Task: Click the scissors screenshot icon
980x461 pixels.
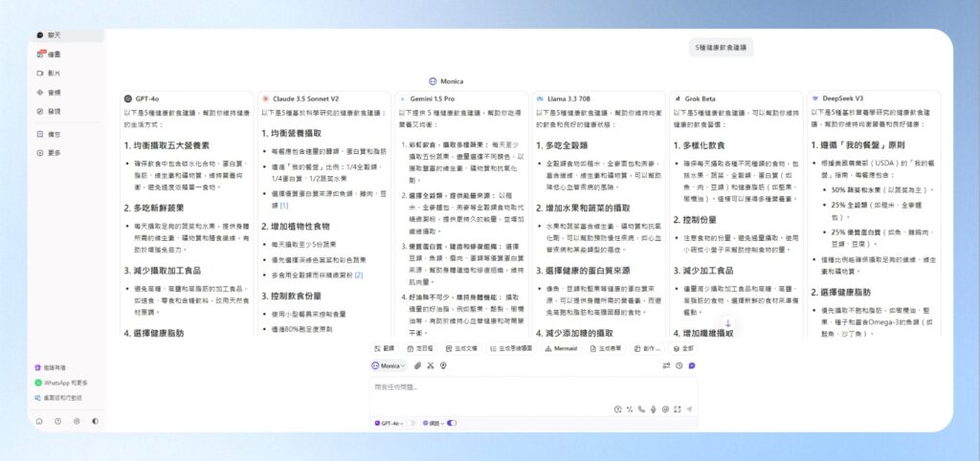Action: pyautogui.click(x=431, y=365)
